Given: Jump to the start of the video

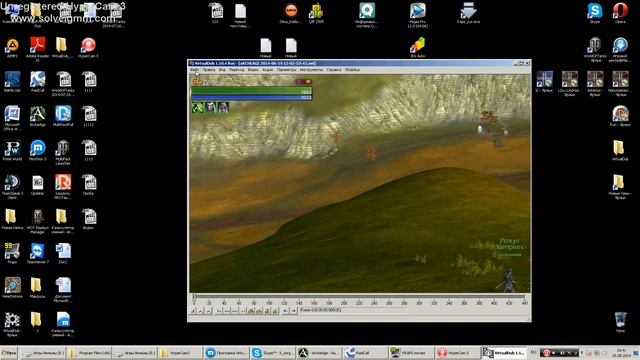Looking at the screenshot, I should tap(219, 311).
